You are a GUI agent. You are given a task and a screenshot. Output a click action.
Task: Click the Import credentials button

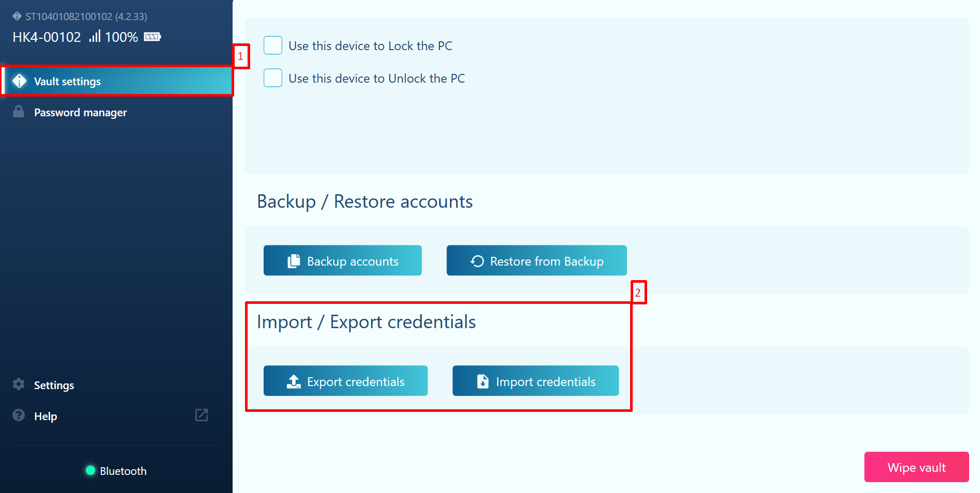coord(535,381)
